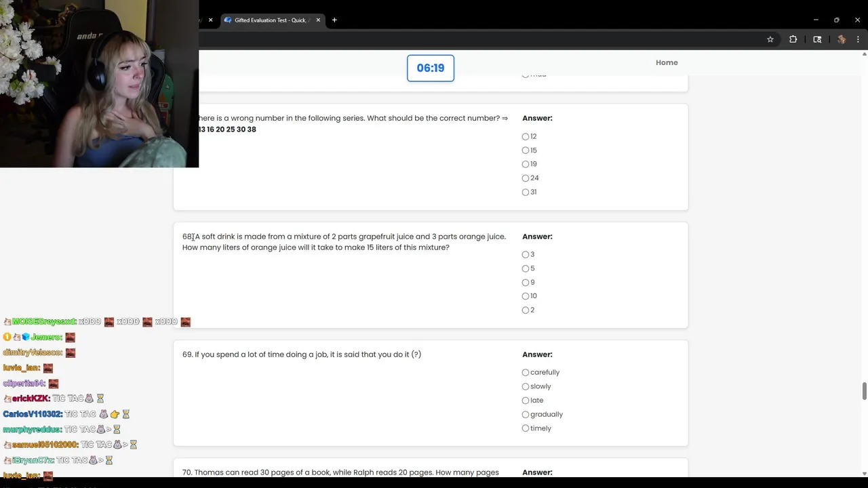
Task: Click question 69 text about doing a job
Action: pos(302,354)
